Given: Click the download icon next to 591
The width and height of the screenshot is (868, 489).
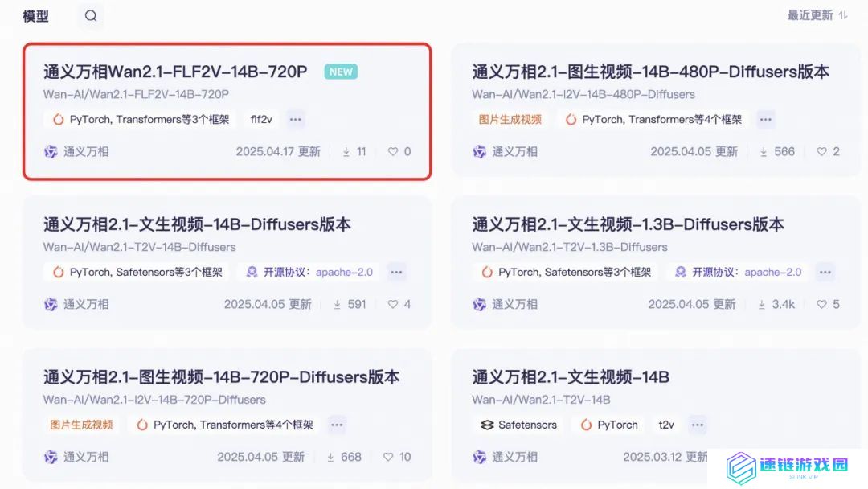Looking at the screenshot, I should tap(337, 305).
